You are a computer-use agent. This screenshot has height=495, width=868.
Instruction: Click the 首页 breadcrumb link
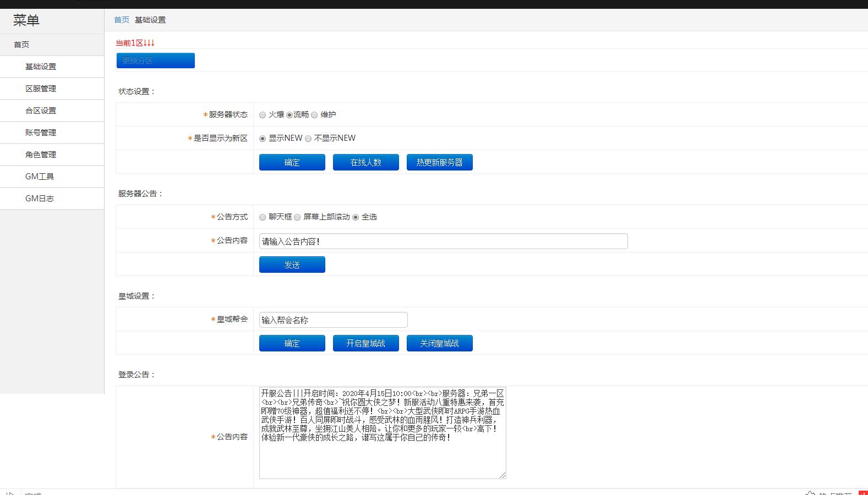click(122, 20)
